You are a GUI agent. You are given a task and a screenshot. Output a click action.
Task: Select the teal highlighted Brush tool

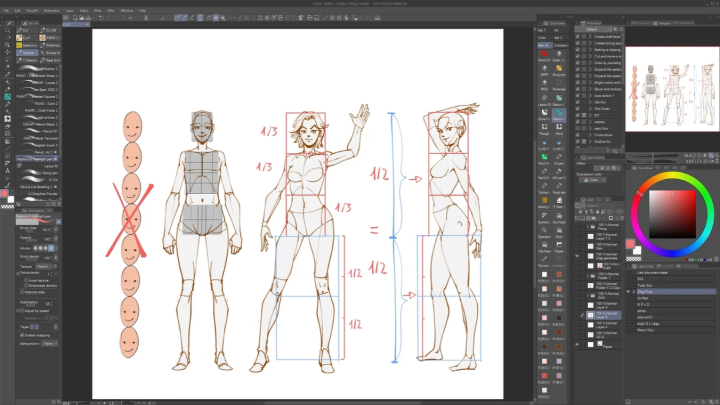coord(7,97)
